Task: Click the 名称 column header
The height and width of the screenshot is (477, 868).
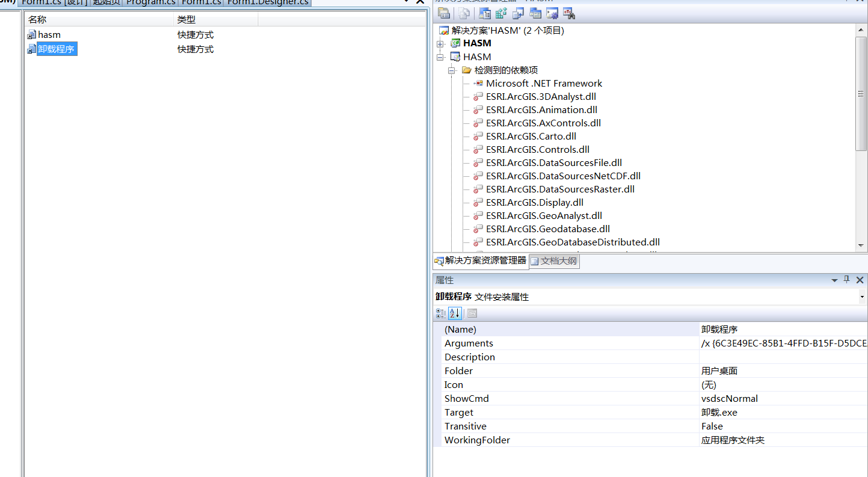Action: tap(99, 20)
